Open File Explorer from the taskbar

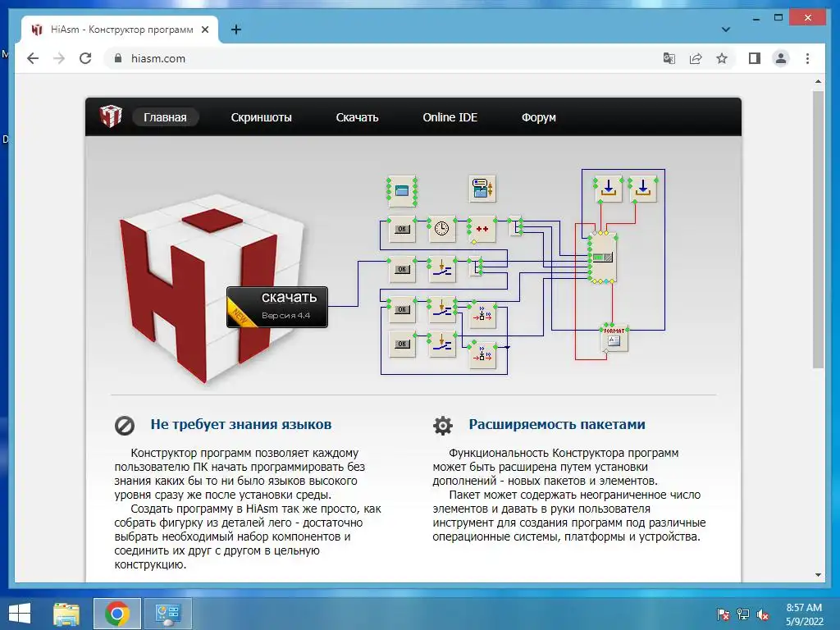[x=66, y=614]
